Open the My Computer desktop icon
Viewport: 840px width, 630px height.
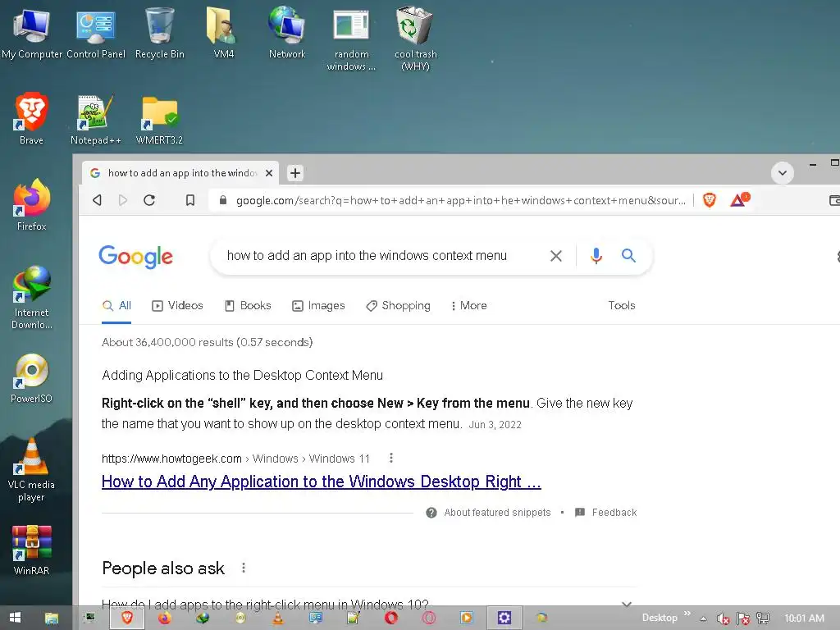tap(32, 32)
